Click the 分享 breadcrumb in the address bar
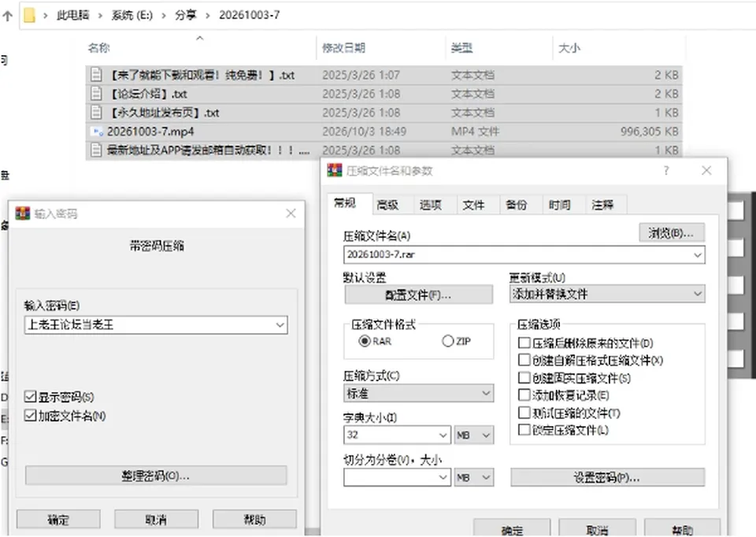The height and width of the screenshot is (537, 756). [186, 15]
